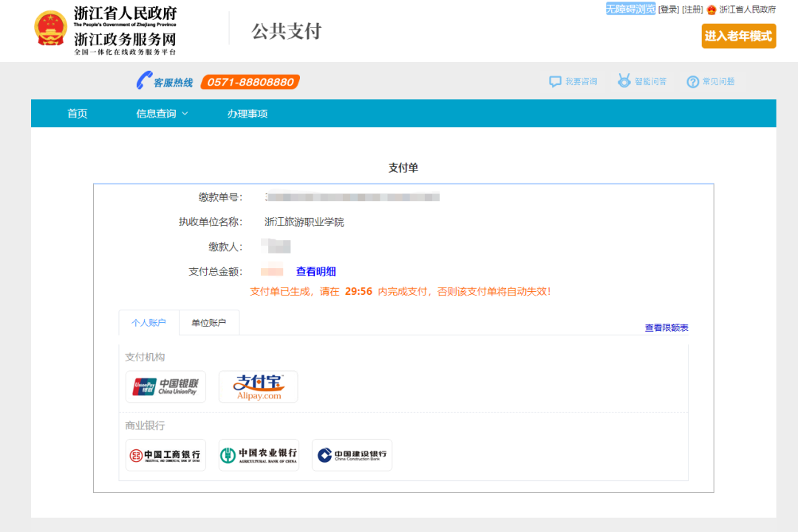Switch to 单位账户 tab
Screen dimensions: 798x532
pos(209,323)
